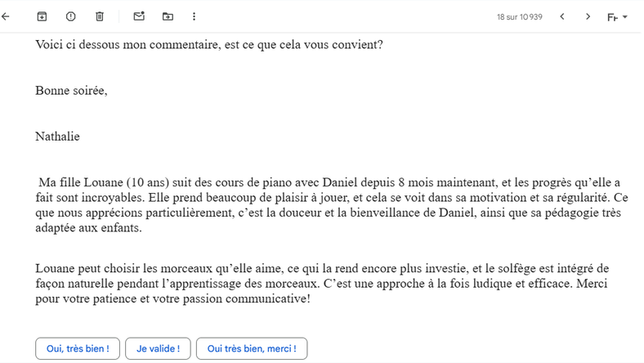Go to the older conversation chevron
The height and width of the screenshot is (363, 644).
point(588,16)
